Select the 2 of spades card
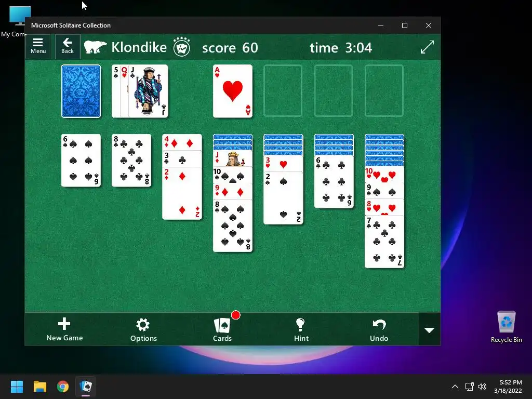Viewport: 532px width, 399px height. coord(283,198)
